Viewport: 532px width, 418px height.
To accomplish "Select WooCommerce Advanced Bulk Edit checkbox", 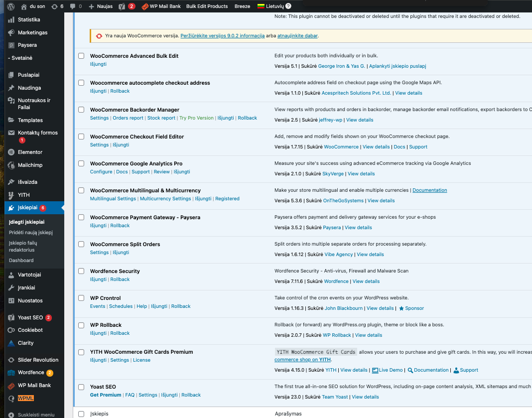I will pyautogui.click(x=81, y=56).
